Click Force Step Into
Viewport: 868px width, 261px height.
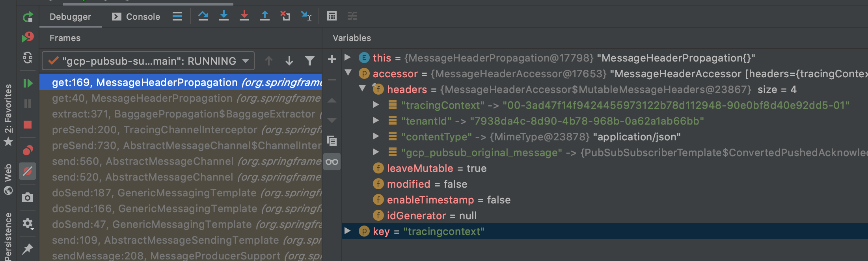(244, 16)
